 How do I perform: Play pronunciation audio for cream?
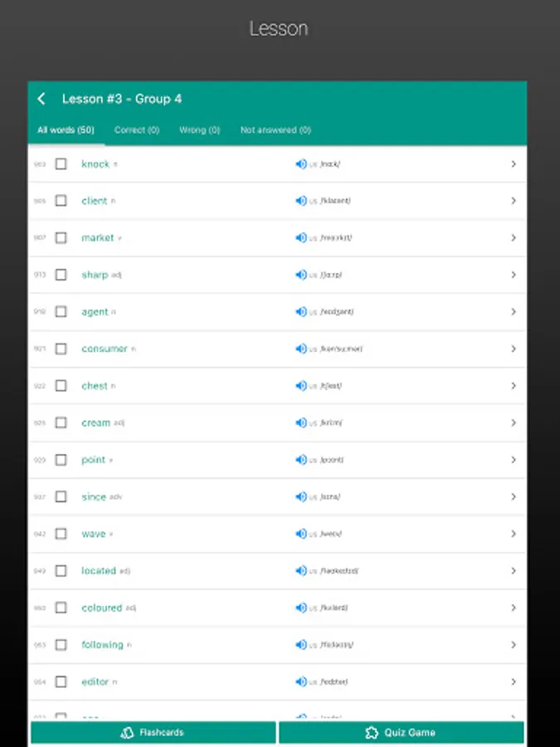pos(301,423)
